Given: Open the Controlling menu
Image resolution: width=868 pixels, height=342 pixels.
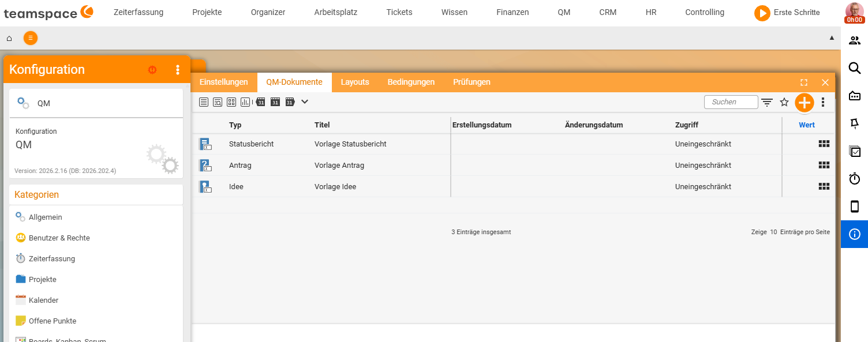Looking at the screenshot, I should [705, 12].
